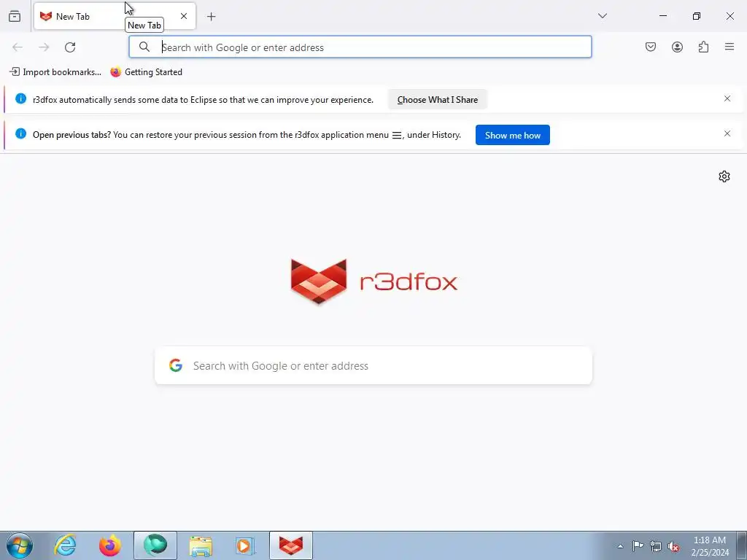Viewport: 747px width, 560px height.
Task: Select the New Tab tab
Action: pos(115,16)
